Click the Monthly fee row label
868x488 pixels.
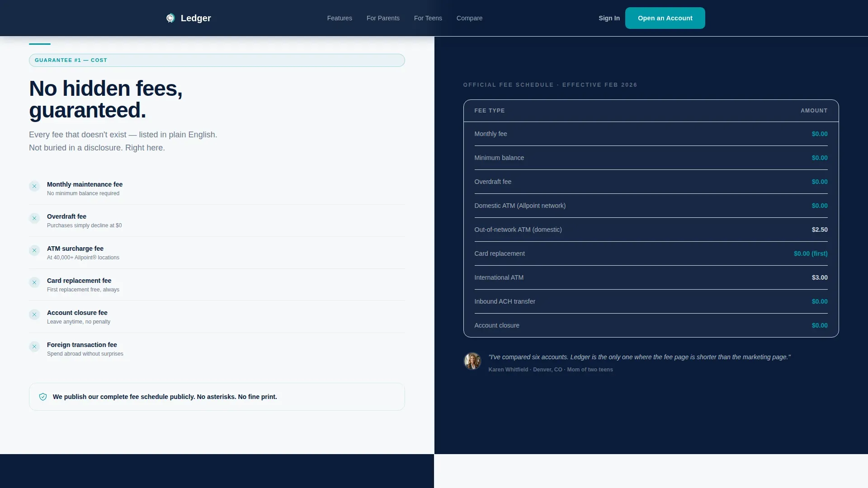point(491,134)
